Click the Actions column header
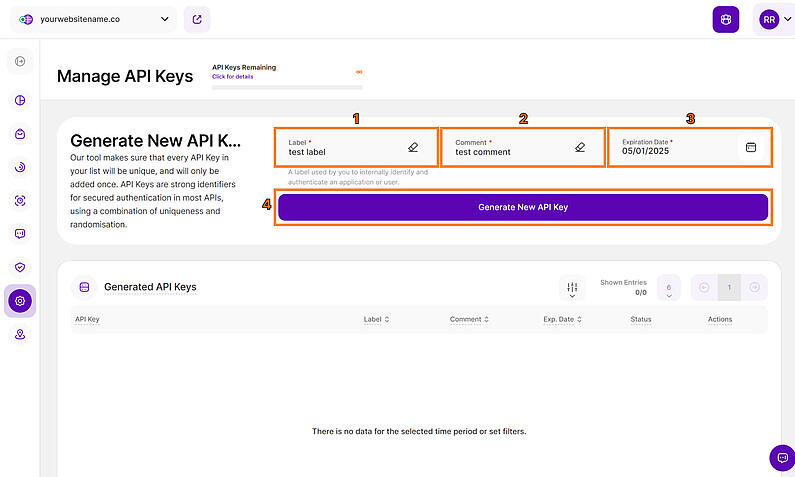 [719, 319]
